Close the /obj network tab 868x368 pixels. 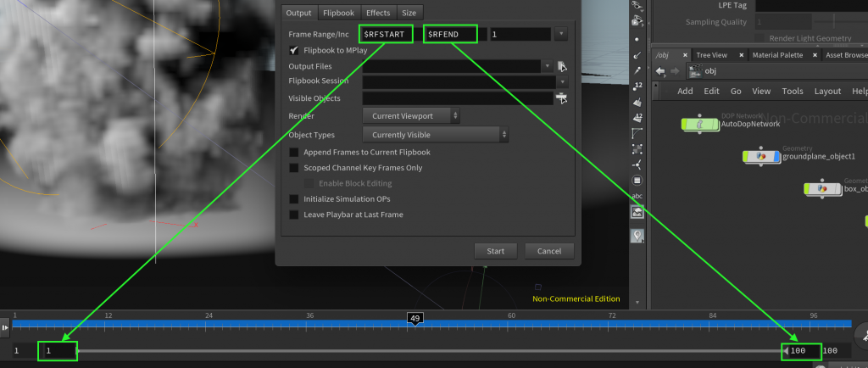pos(685,55)
